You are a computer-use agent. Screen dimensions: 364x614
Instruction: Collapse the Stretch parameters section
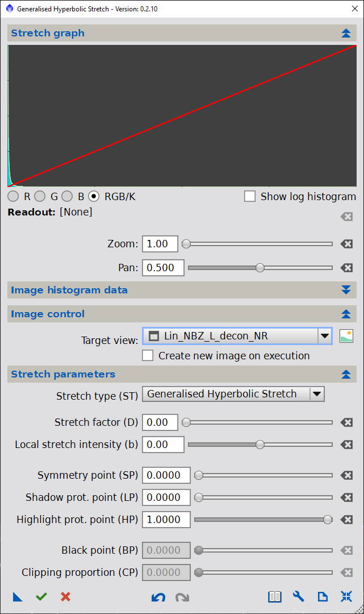point(346,374)
